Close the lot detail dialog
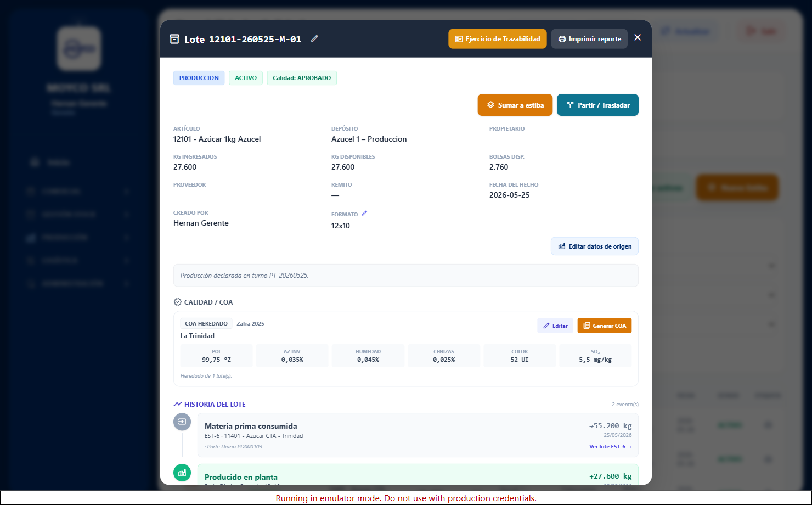812x505 pixels. coord(638,37)
